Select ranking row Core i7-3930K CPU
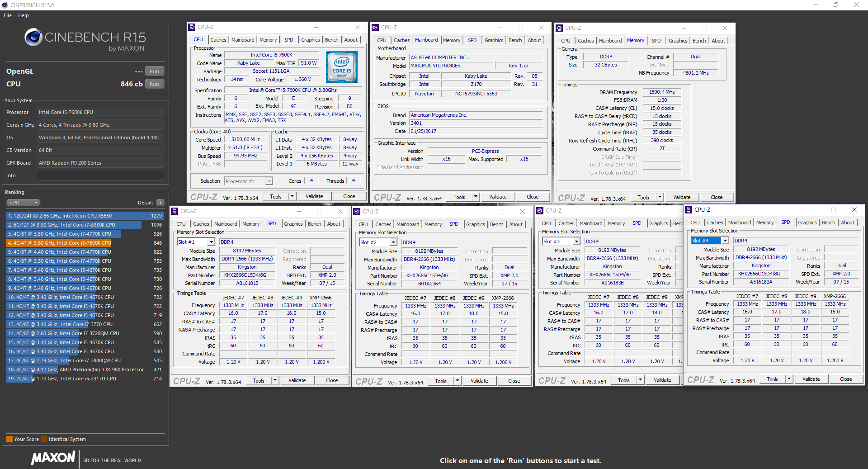This screenshot has width=868, height=469. [x=85, y=225]
